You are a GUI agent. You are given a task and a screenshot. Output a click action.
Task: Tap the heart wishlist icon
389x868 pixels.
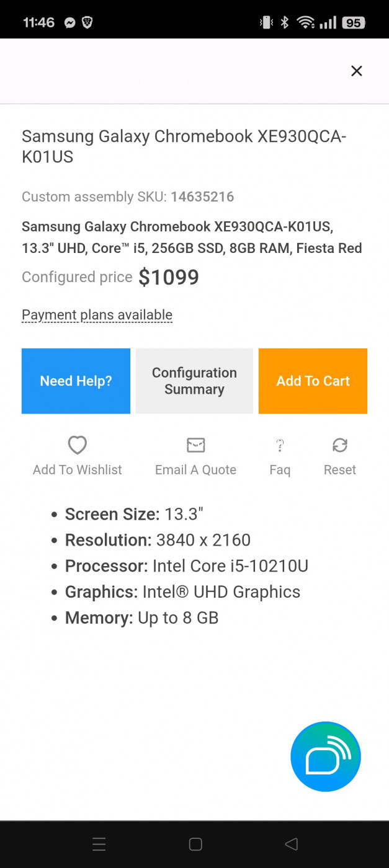(78, 445)
